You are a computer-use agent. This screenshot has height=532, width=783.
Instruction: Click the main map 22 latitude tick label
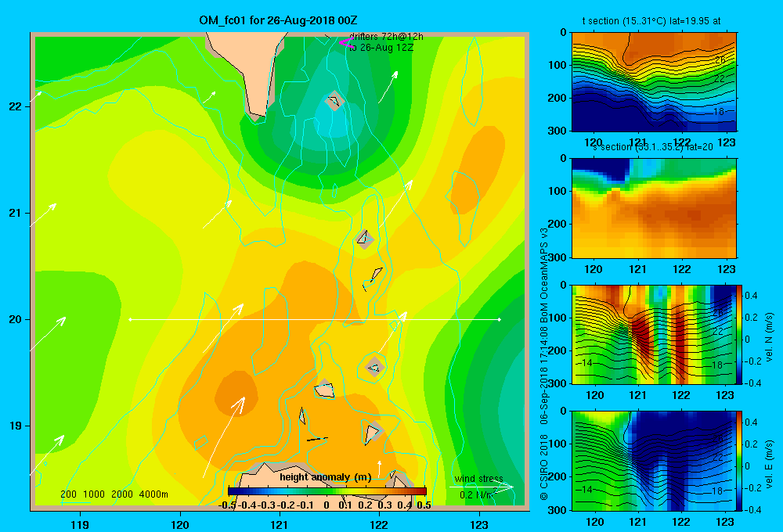[x=15, y=106]
